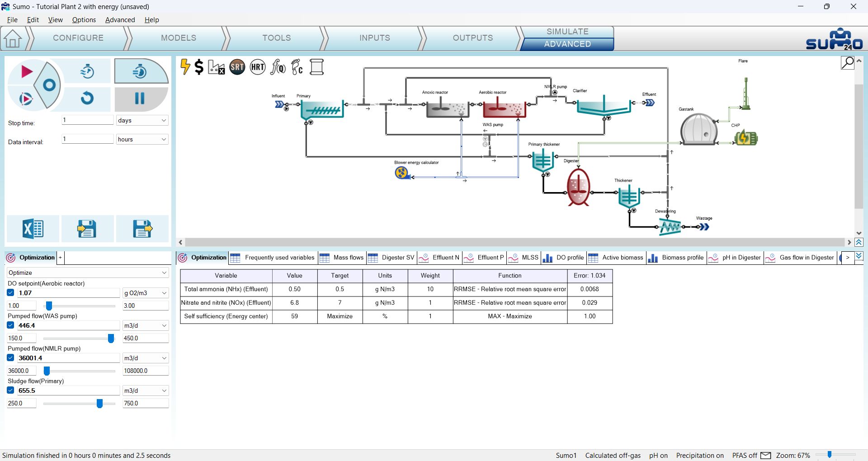Show more output tabs arrow
The width and height of the screenshot is (868, 461).
click(x=848, y=257)
